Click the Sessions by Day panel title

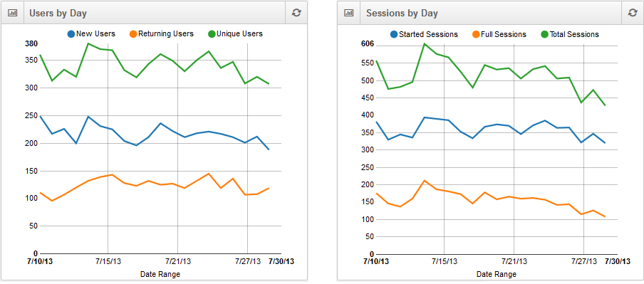[x=402, y=13]
